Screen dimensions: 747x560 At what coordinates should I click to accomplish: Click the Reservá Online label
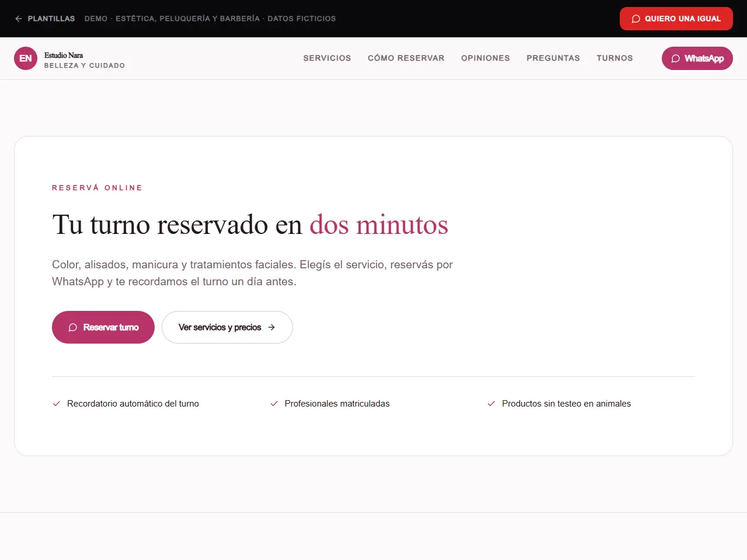tap(97, 188)
